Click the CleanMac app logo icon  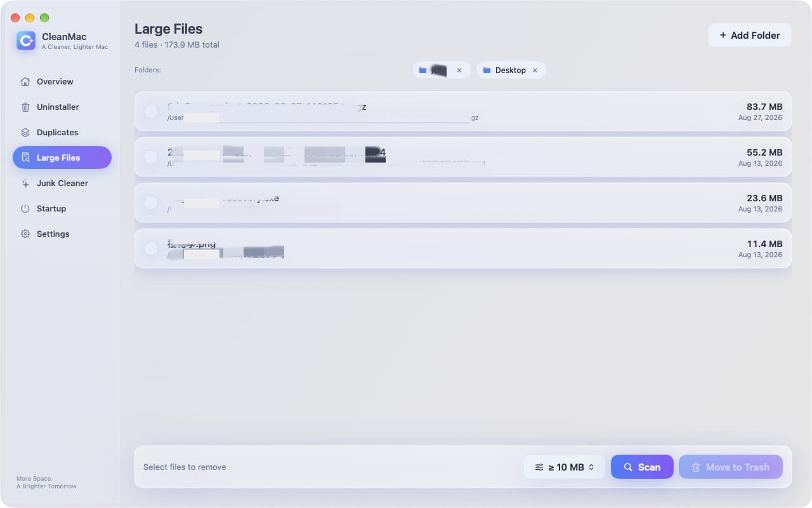click(26, 41)
